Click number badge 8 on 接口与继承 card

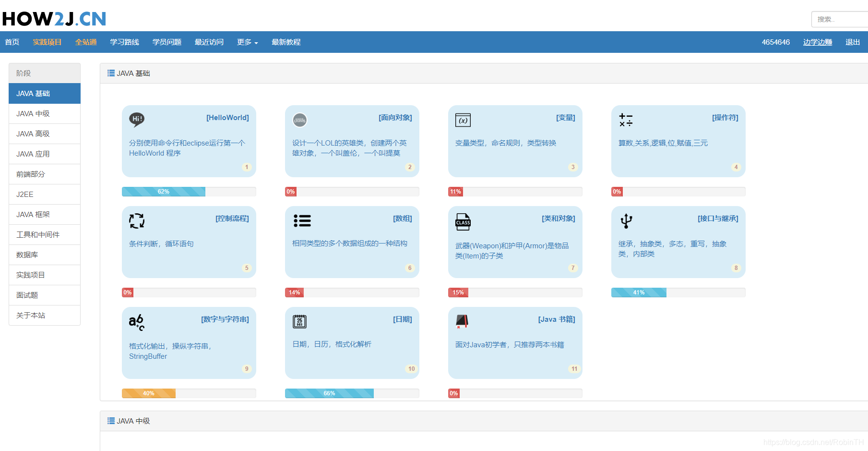pos(736,268)
